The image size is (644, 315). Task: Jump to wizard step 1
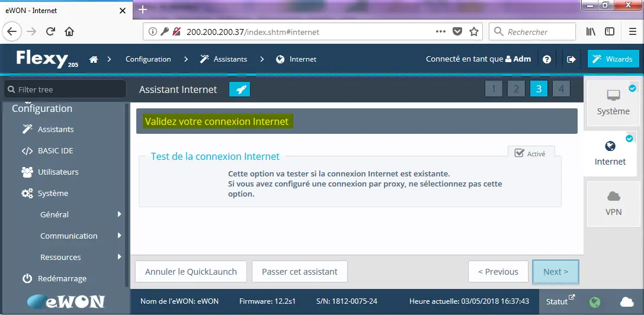(x=494, y=89)
